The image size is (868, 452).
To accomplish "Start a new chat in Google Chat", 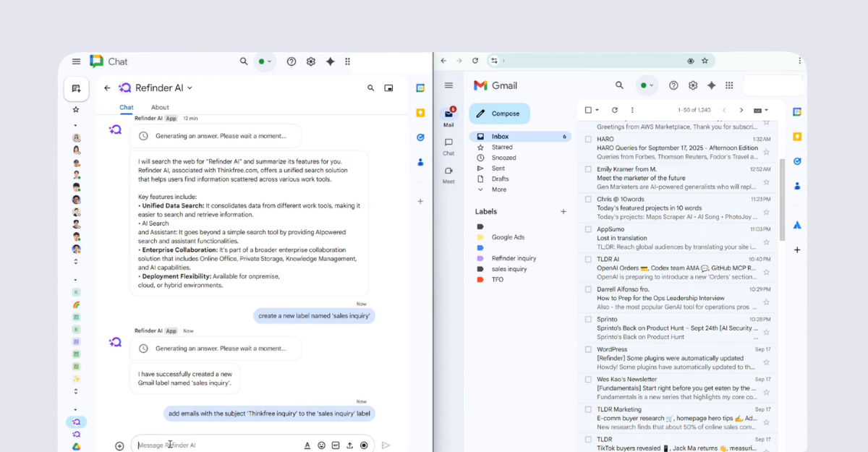I will point(76,88).
